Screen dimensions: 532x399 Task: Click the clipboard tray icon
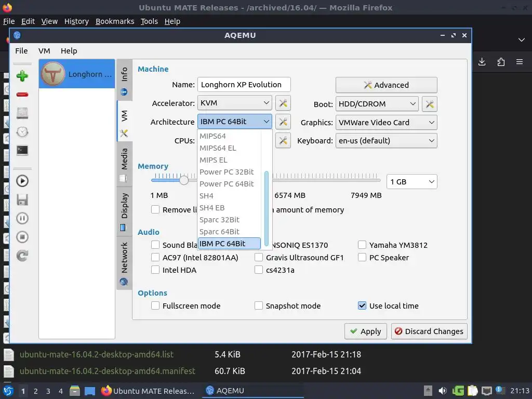pos(473,391)
